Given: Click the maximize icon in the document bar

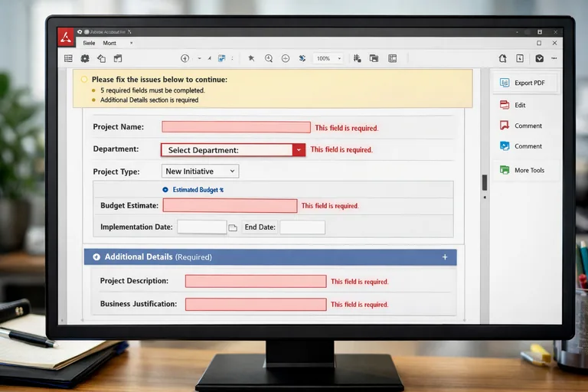Looking at the screenshot, I should click(x=539, y=43).
